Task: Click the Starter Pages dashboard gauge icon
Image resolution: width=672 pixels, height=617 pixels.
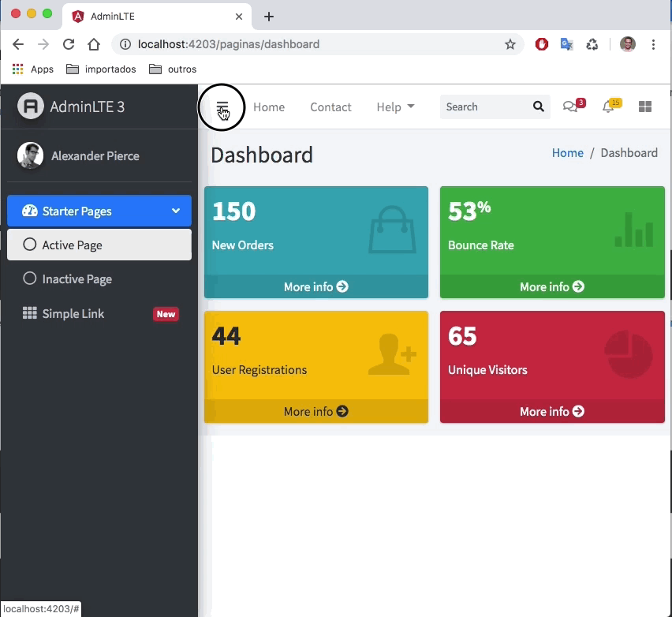Action: click(x=29, y=211)
